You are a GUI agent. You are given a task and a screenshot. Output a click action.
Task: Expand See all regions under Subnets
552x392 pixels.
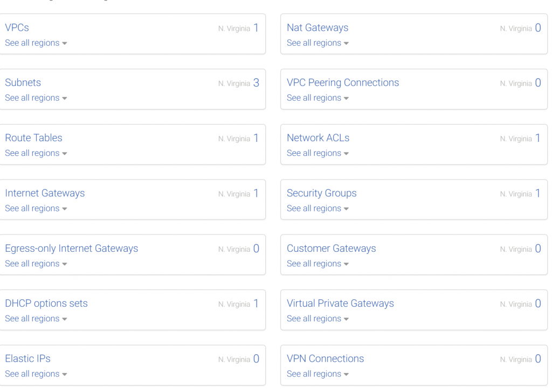tap(36, 98)
